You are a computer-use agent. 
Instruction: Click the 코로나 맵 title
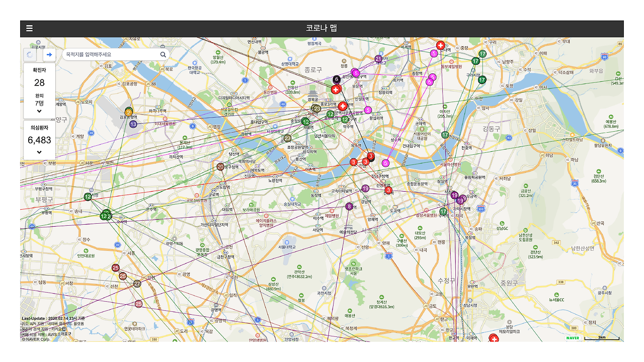[x=321, y=28]
